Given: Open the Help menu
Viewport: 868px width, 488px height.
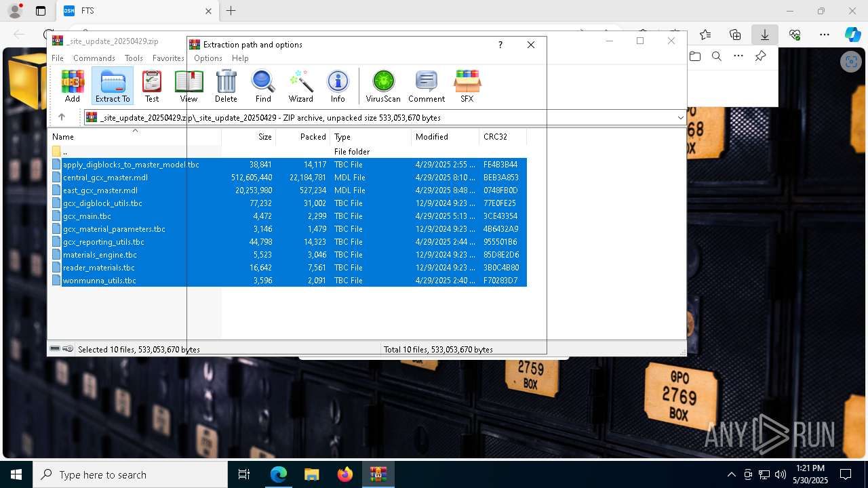Looking at the screenshot, I should tap(240, 58).
